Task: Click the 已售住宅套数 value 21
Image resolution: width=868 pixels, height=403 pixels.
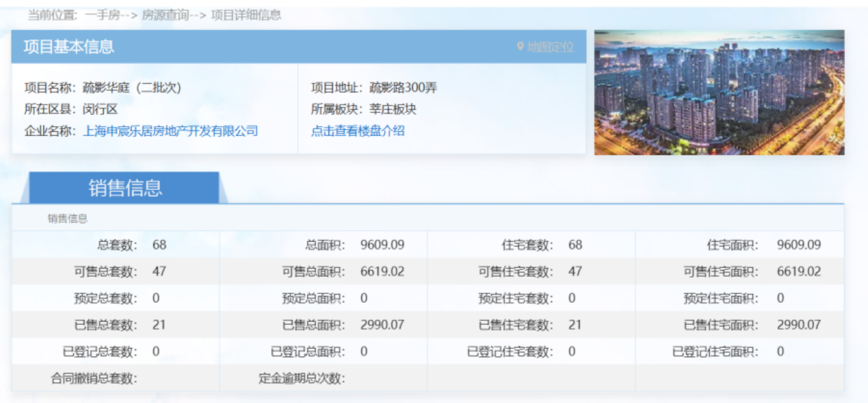Action: pos(575,325)
